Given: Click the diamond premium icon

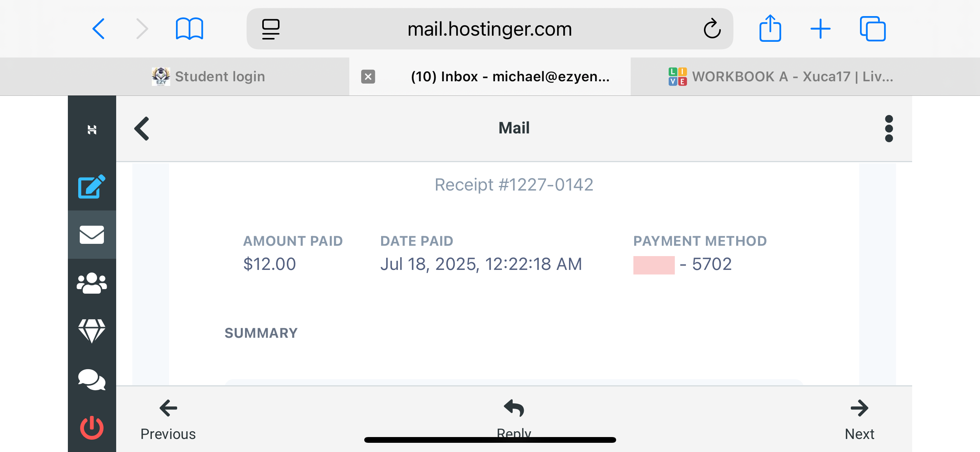Looking at the screenshot, I should [92, 330].
